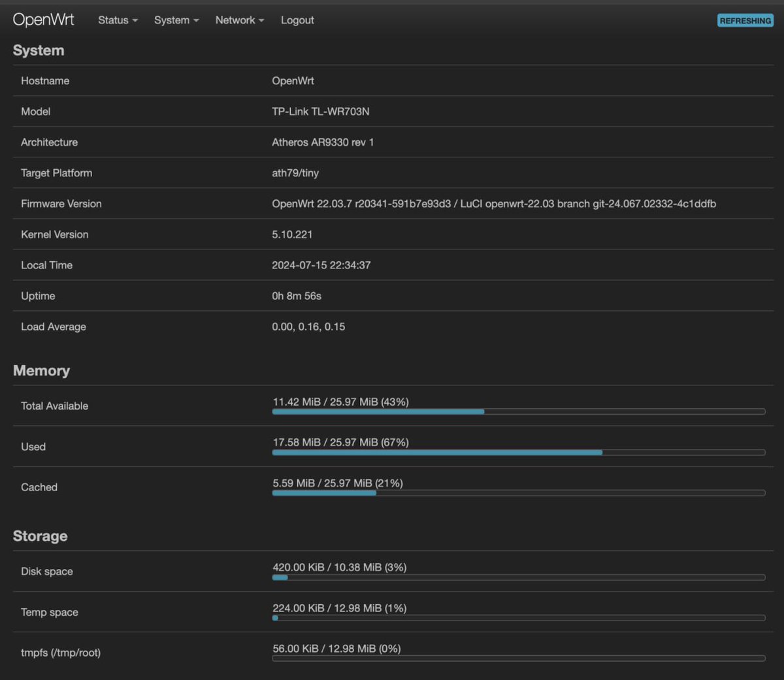Image resolution: width=784 pixels, height=680 pixels.
Task: Click the Disk space usage bar
Action: [519, 577]
